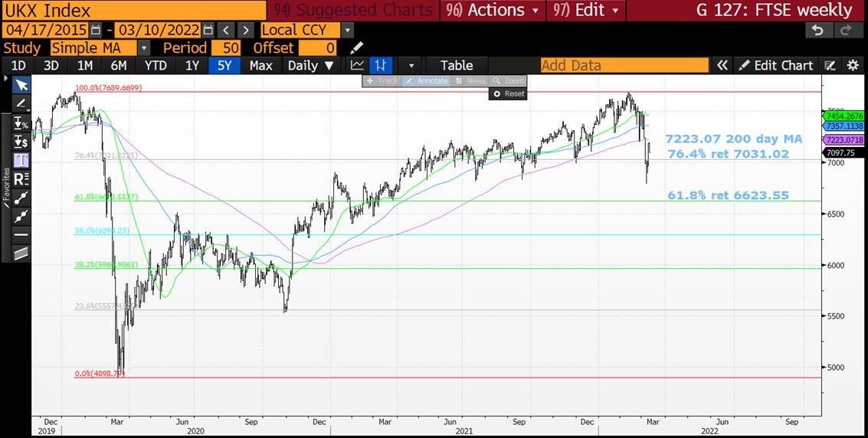This screenshot has width=868, height=438.
Task: Open chart settings gear icon
Action: (853, 65)
